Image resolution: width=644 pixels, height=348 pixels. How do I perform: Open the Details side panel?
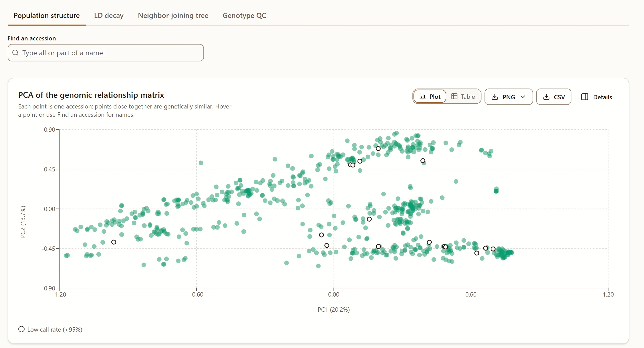pyautogui.click(x=596, y=97)
